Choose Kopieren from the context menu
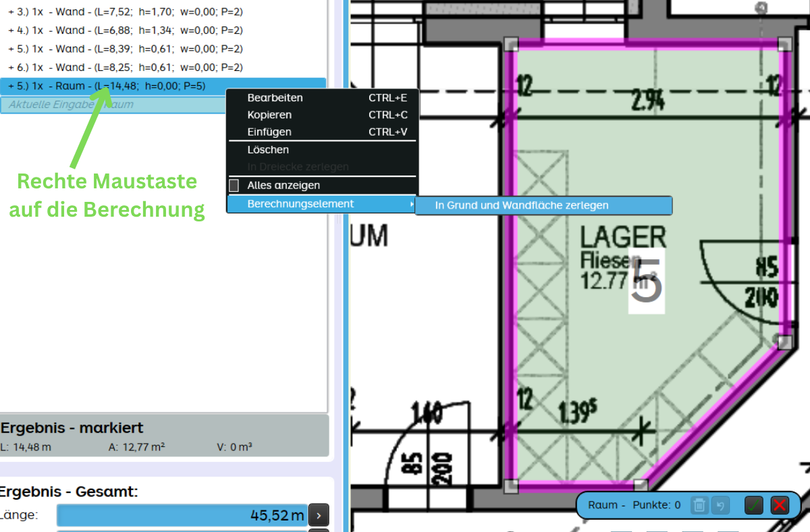This screenshot has width=810, height=532. [269, 115]
